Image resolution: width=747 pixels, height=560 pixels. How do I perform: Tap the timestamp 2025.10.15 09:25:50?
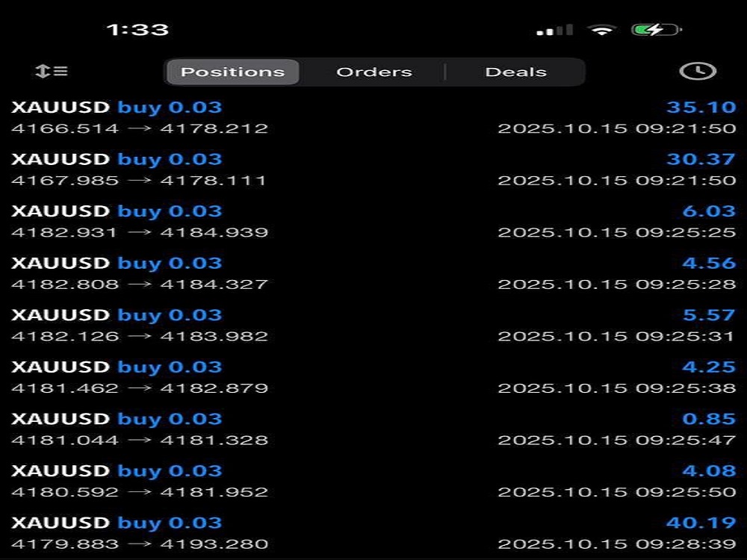tap(617, 492)
